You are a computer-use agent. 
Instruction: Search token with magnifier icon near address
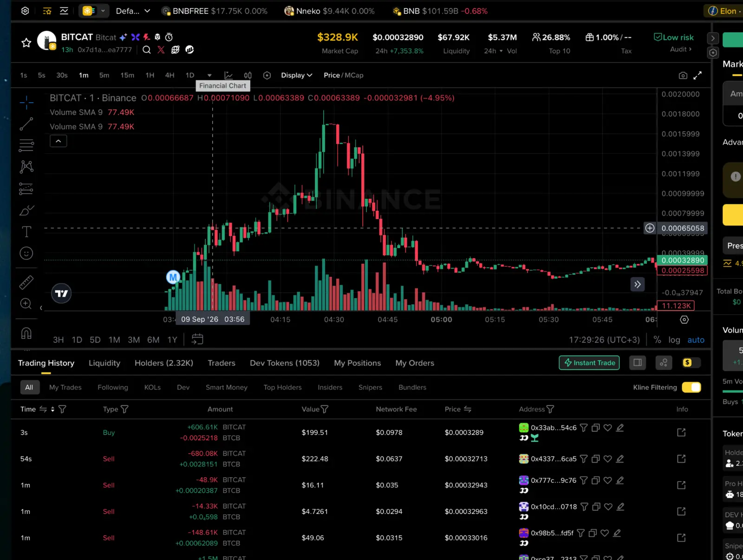click(x=146, y=50)
